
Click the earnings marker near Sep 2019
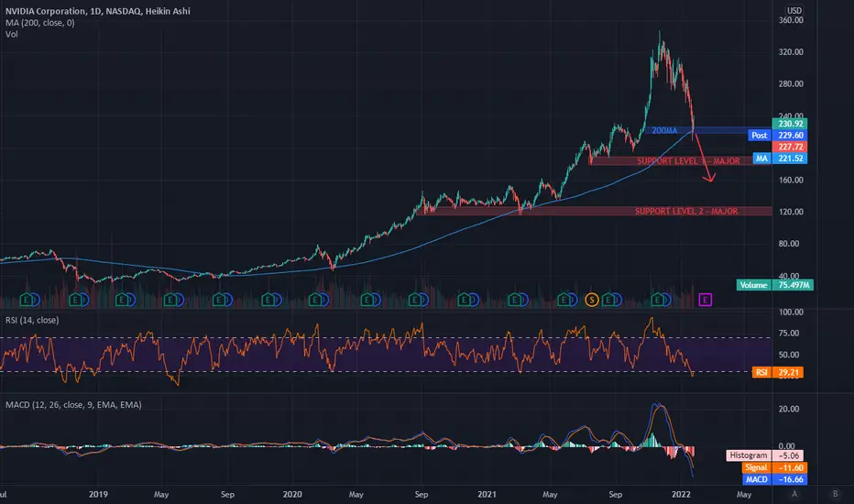click(219, 300)
